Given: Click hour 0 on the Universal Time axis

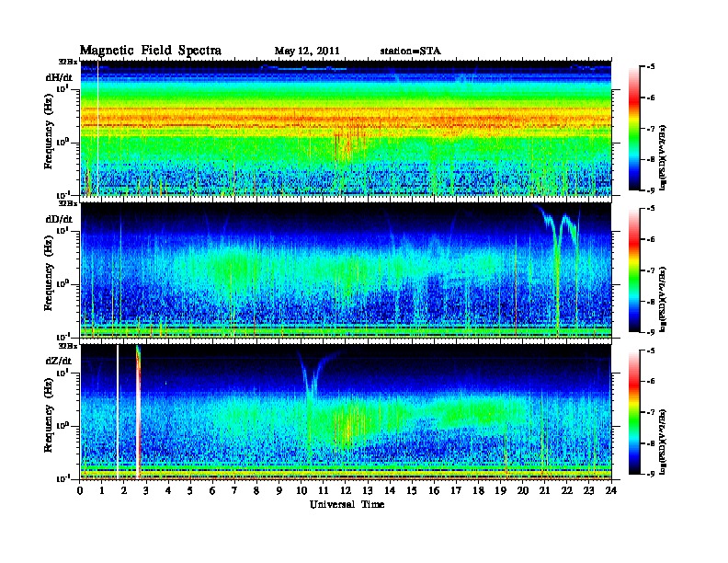Looking at the screenshot, I should (x=80, y=491).
